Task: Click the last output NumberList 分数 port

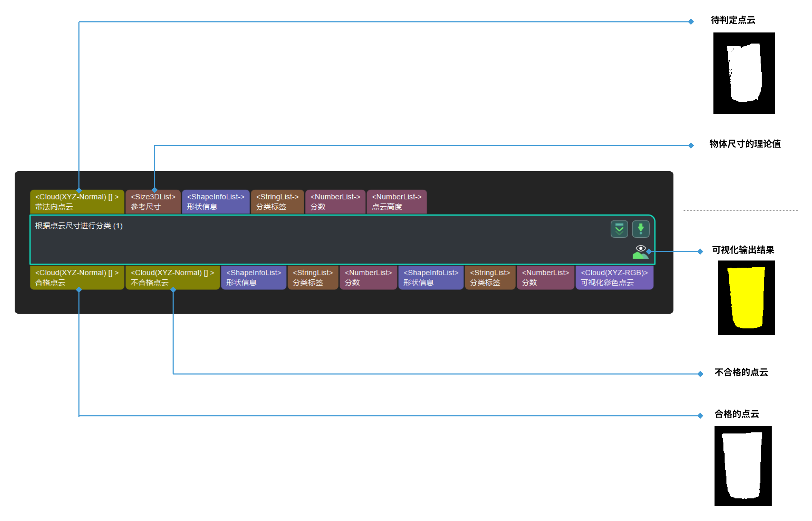Action: 545,277
